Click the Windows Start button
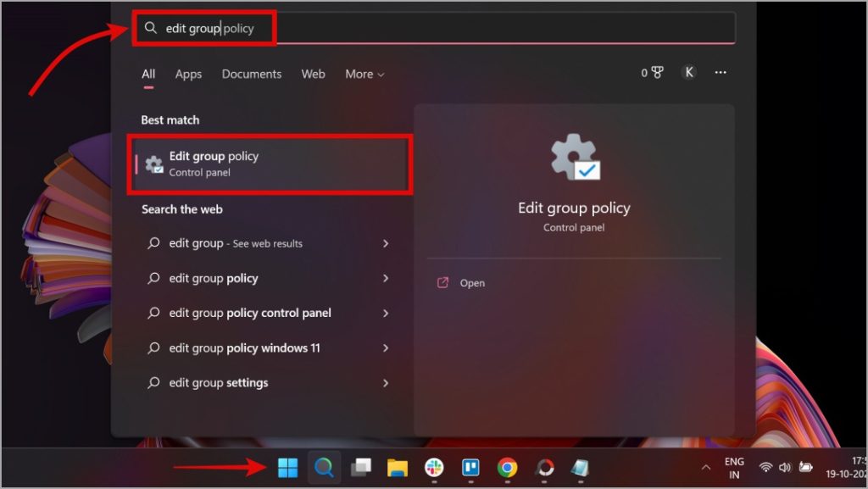 point(287,467)
